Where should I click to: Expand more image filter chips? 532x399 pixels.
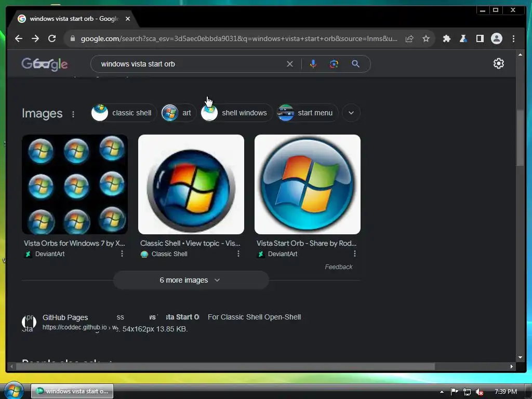tap(351, 113)
